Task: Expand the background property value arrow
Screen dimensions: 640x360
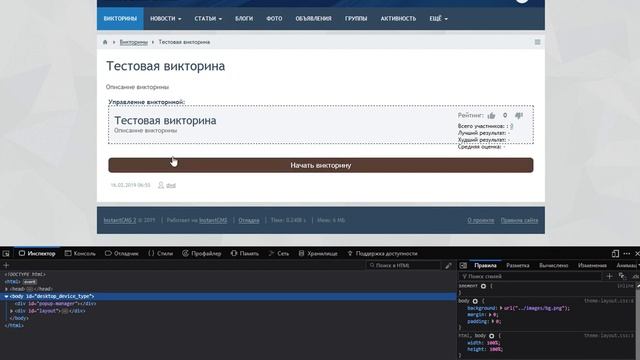Action: [x=501, y=308]
